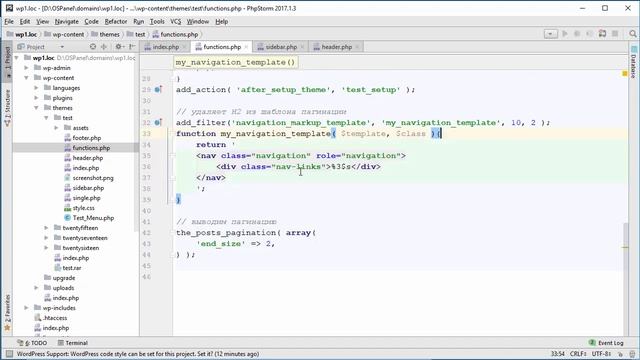
Task: Collapse the themes folder
Action: coord(36,108)
